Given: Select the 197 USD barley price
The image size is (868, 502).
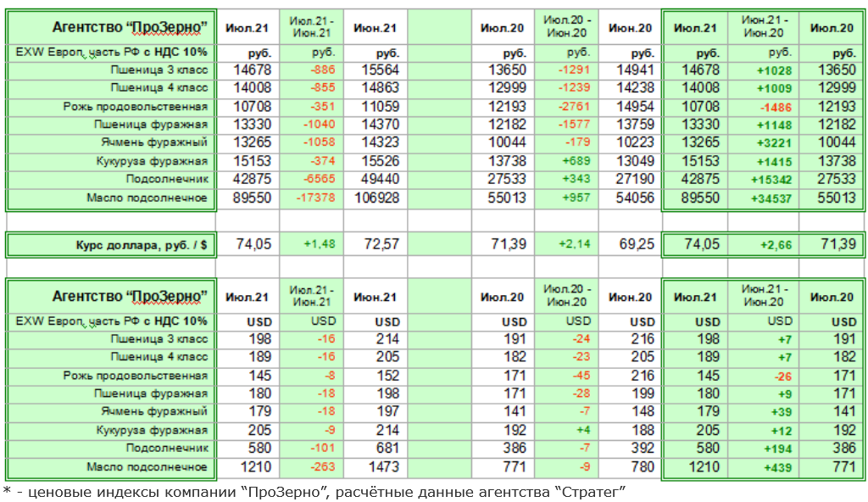Looking at the screenshot, I should click(x=388, y=411).
